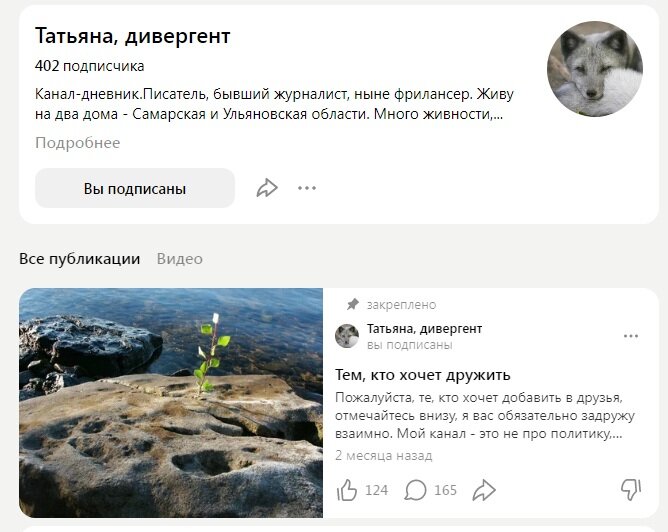668x532 pixels.
Task: Open the rock and sprout post image
Action: coord(171,403)
